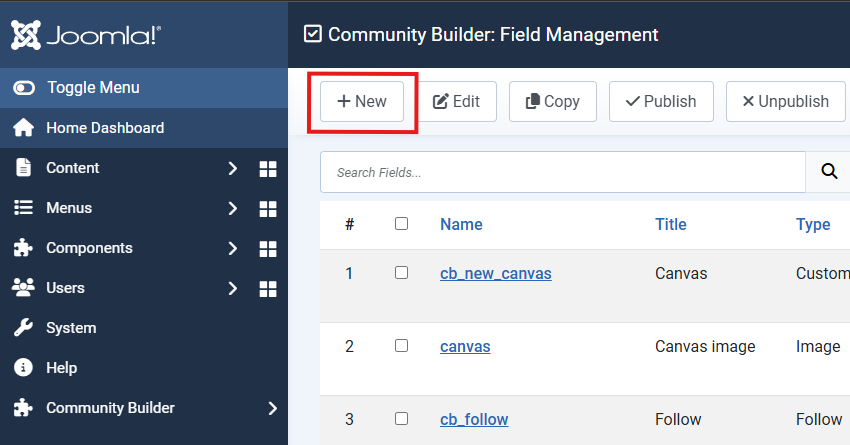Click the Users group icon
The image size is (850, 445).
pos(23,288)
